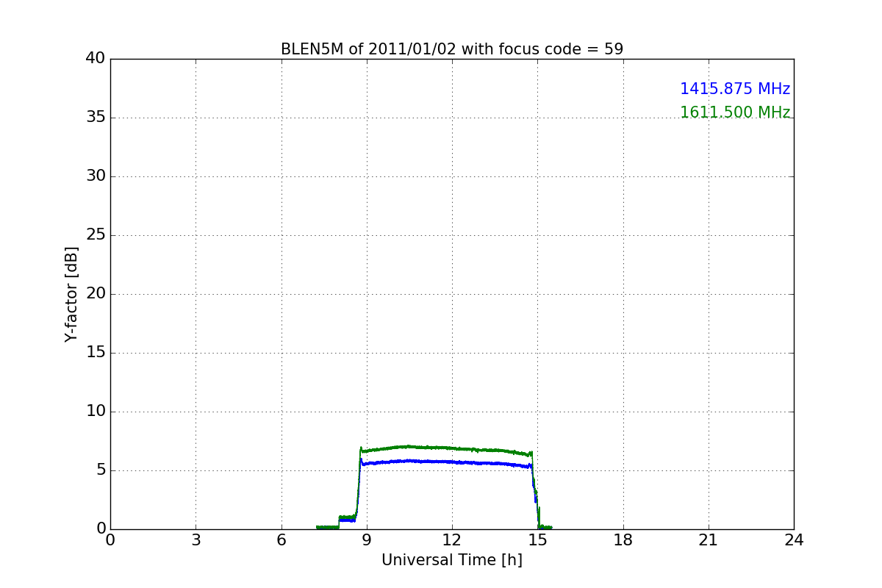The image size is (882, 588).
Task: Click the Universal Time [h] axis label
Action: click(452, 560)
